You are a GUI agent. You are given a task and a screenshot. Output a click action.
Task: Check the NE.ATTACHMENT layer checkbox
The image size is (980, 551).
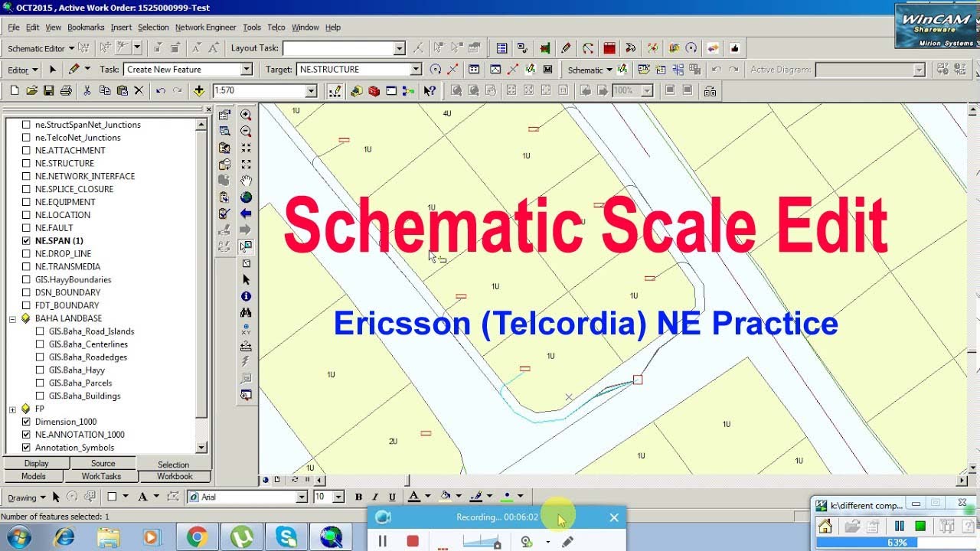pos(26,150)
